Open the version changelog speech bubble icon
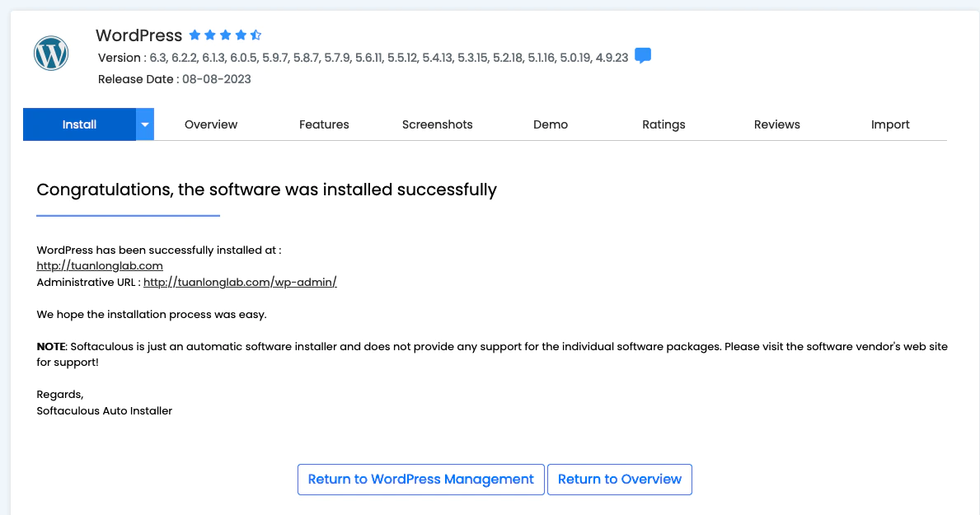This screenshot has width=980, height=515. pos(643,56)
